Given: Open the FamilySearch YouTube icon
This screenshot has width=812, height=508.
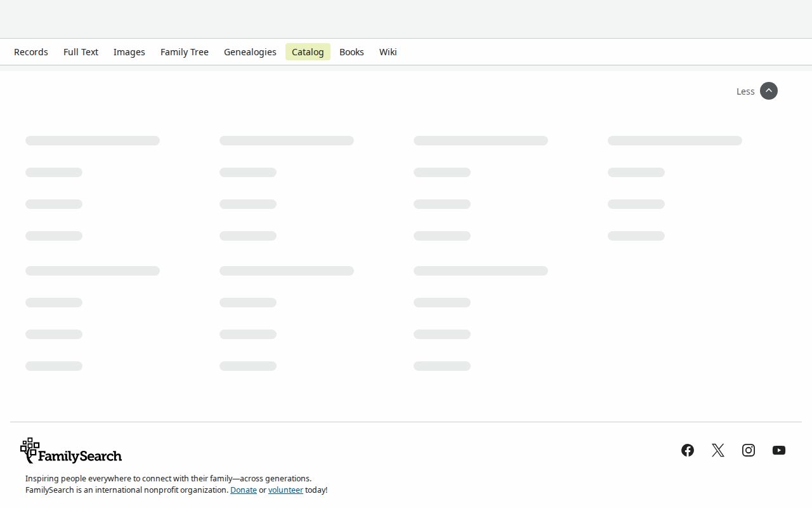Looking at the screenshot, I should [x=779, y=450].
